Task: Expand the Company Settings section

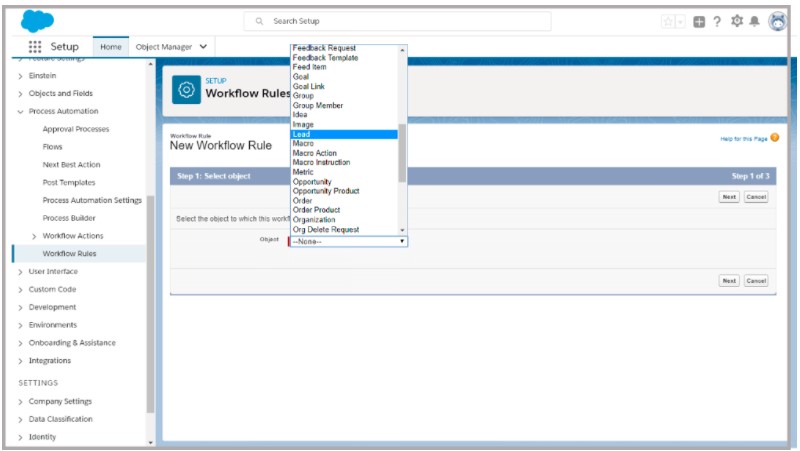Action: click(20, 402)
